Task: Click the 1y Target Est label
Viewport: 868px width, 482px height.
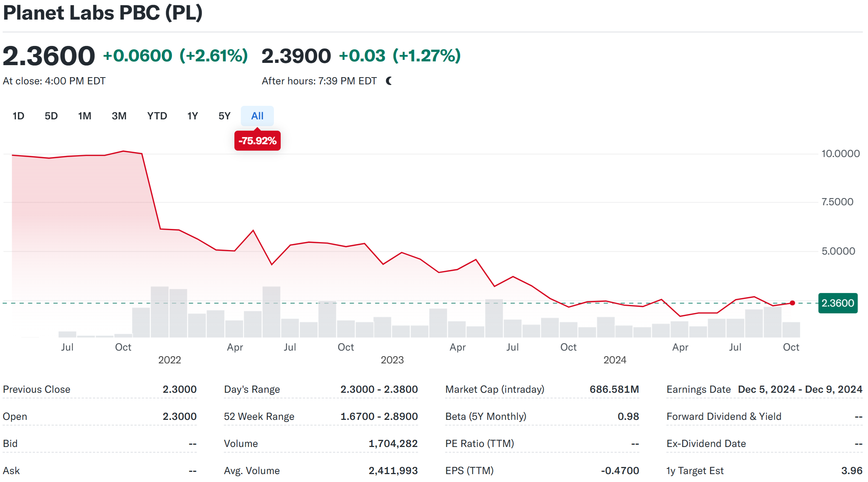Action: (x=695, y=471)
